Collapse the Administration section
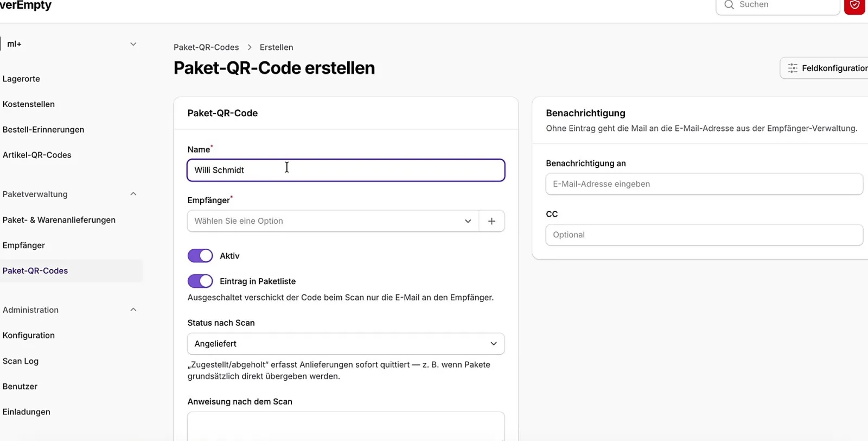868x441 pixels. (x=133, y=310)
